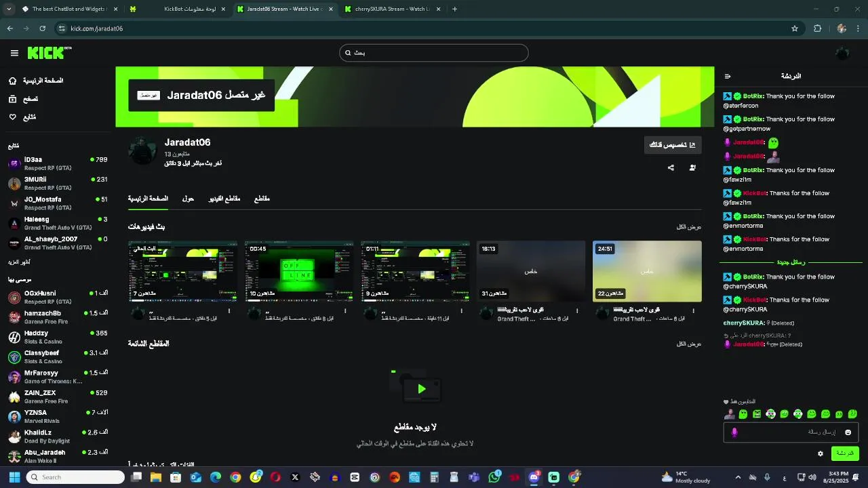This screenshot has height=488, width=868.
Task: Open the emoji picker in the message box
Action: 848,432
